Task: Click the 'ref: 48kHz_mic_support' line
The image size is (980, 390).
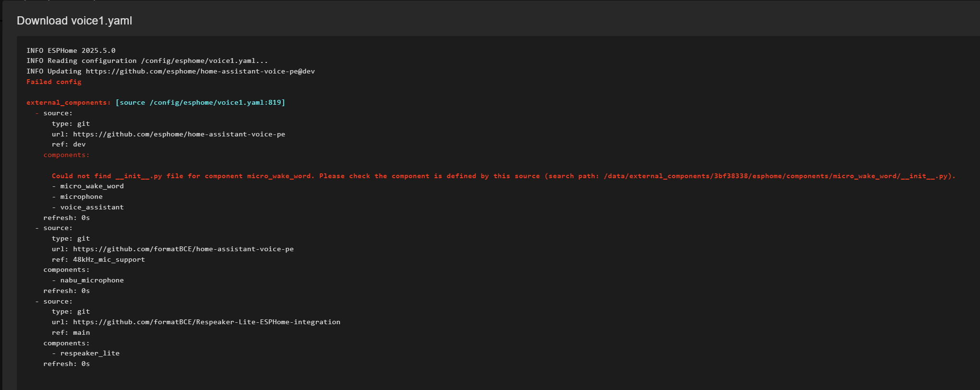Action: point(99,260)
